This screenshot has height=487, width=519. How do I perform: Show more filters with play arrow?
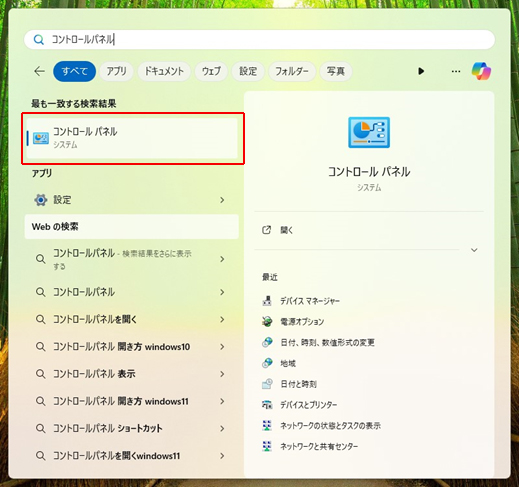[421, 71]
